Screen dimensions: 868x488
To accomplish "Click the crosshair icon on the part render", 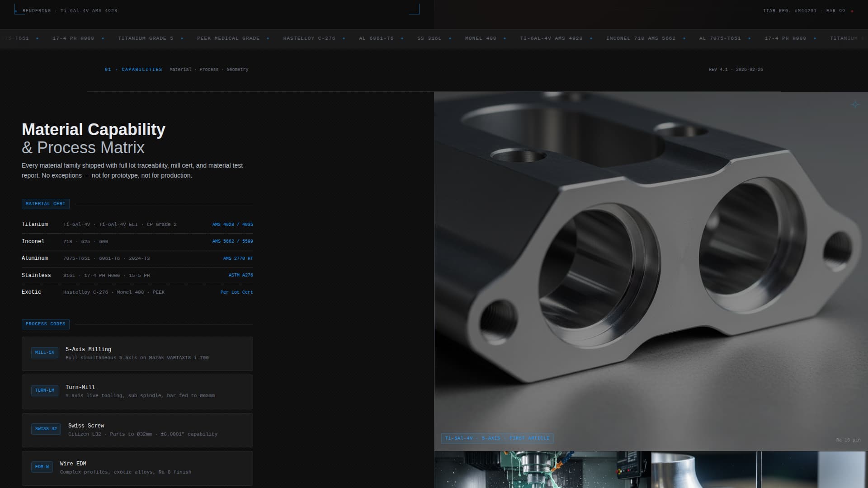I will (855, 104).
